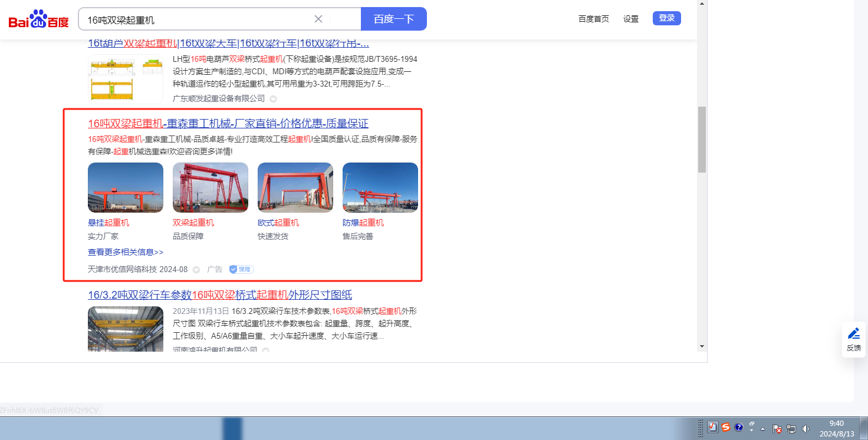Click 双梁起重机 link under second photo
868x440 pixels.
[x=193, y=223]
